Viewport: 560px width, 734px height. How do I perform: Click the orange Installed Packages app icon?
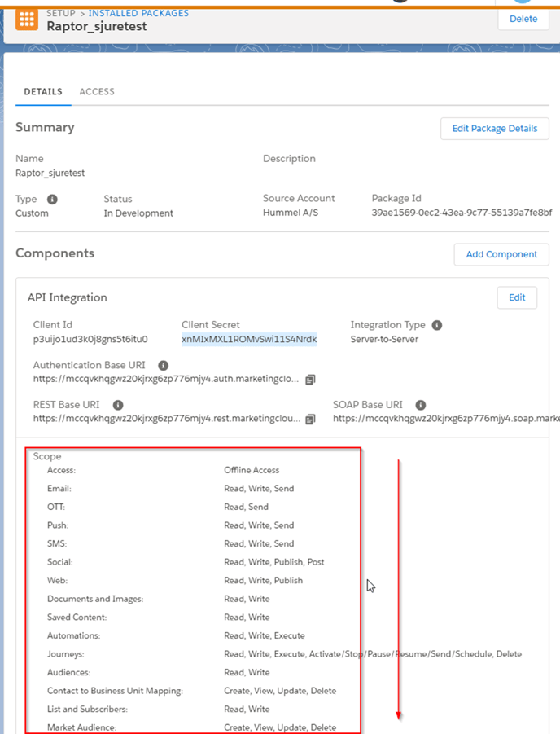tap(27, 20)
